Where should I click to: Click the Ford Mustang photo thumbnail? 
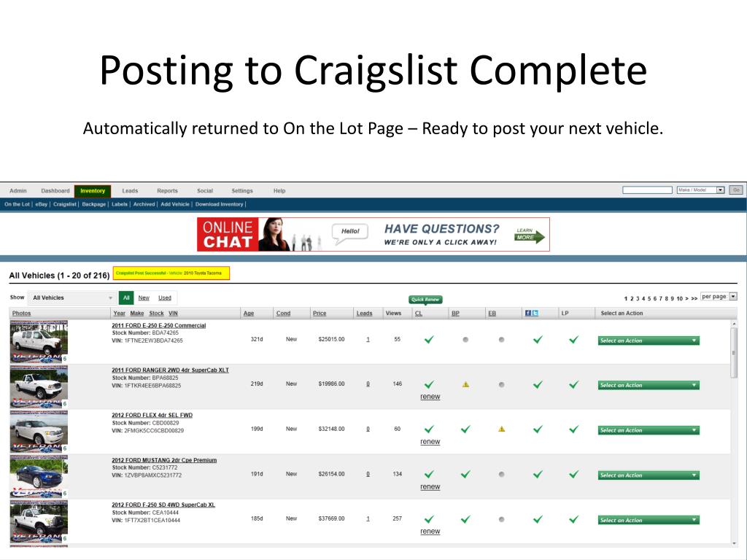[x=39, y=476]
